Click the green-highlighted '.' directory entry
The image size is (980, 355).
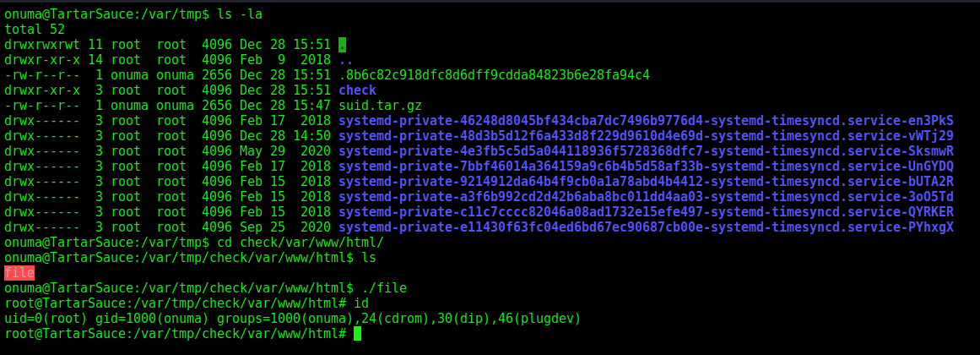[342, 45]
